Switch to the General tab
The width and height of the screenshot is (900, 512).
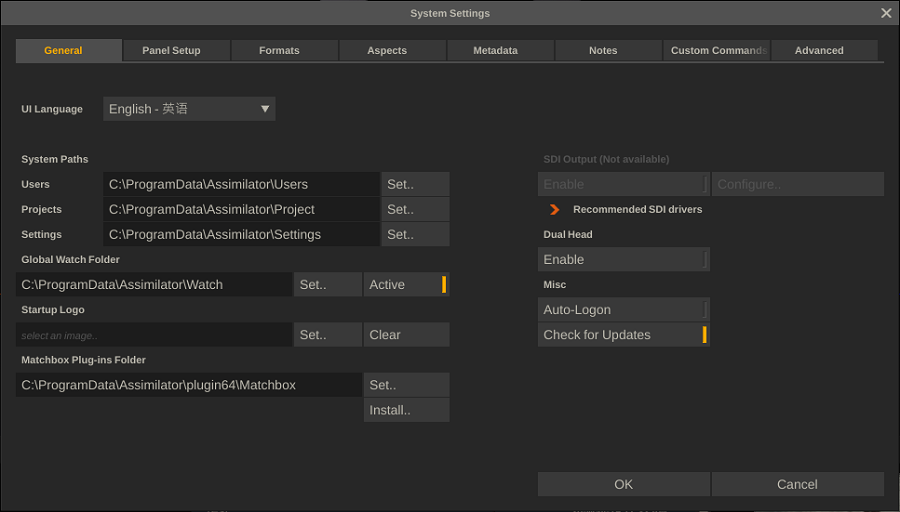[x=69, y=51]
